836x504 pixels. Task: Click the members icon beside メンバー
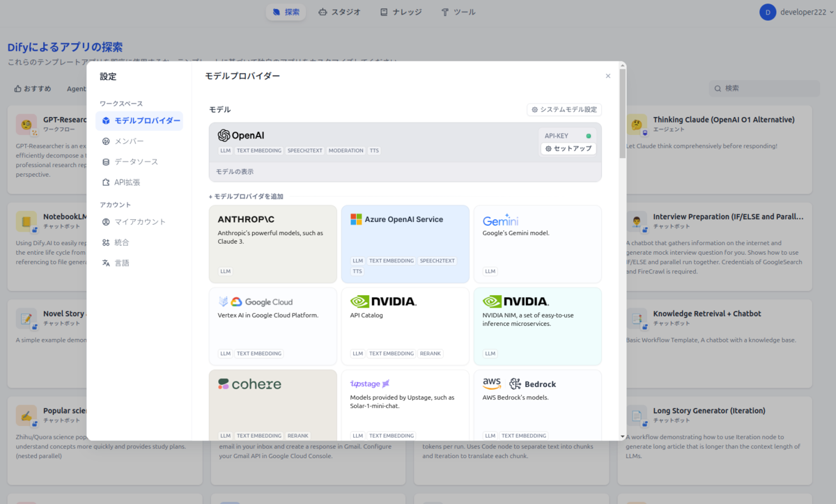click(x=106, y=141)
